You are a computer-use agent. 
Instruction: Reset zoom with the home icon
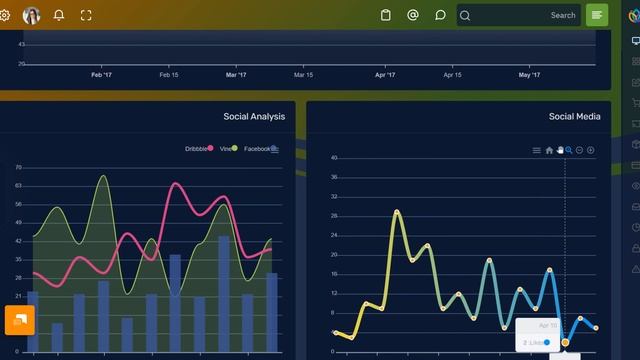549,151
